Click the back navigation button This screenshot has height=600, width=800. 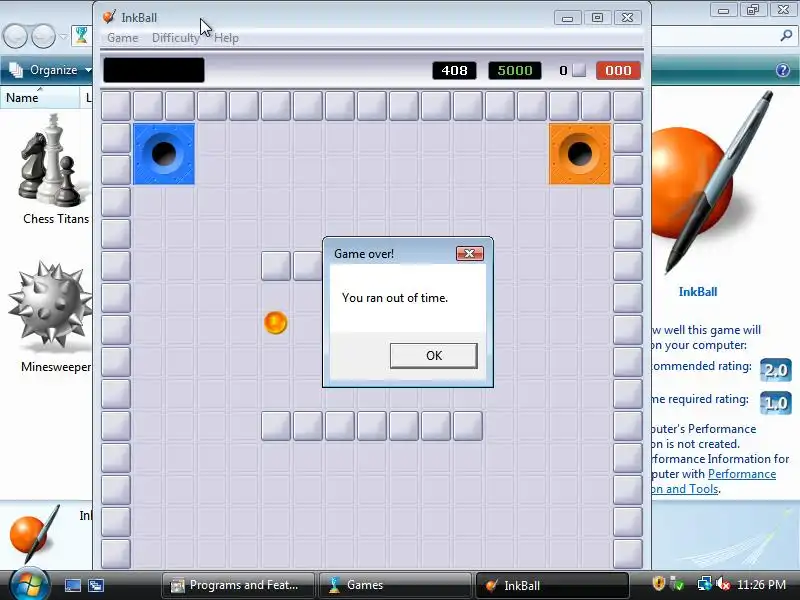15,36
